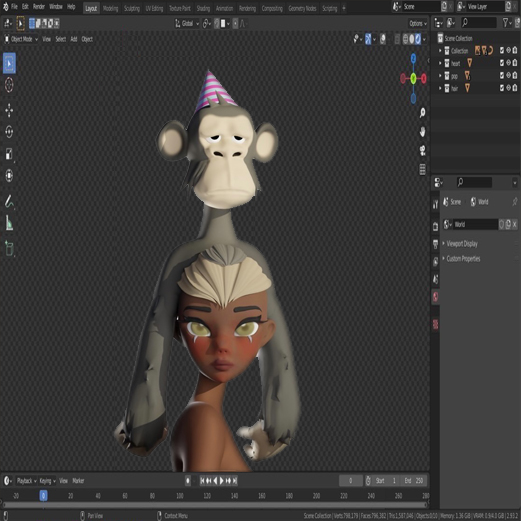
Task: Select the Add Cube tool
Action: tap(9, 248)
